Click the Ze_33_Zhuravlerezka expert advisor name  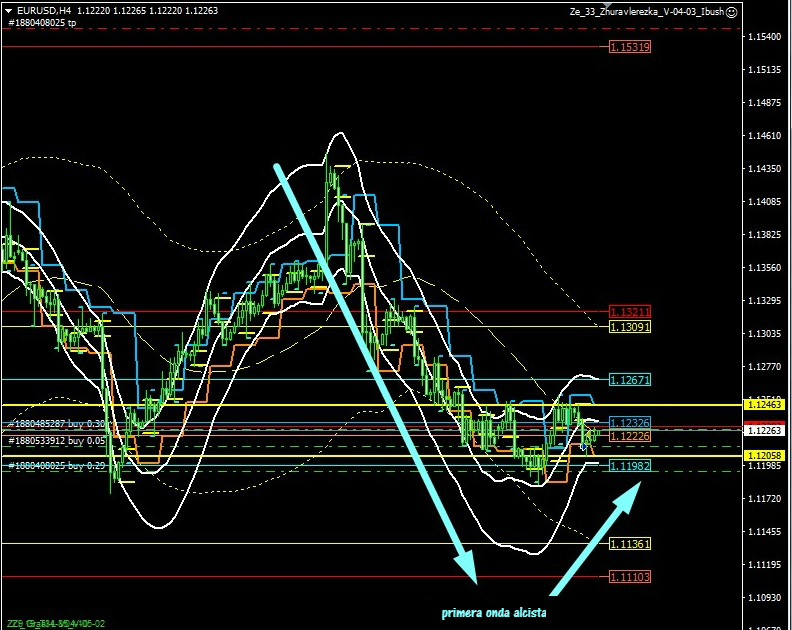645,11
